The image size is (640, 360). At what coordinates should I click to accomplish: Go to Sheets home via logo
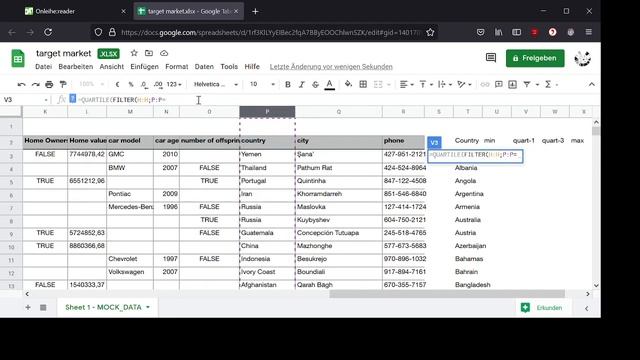pyautogui.click(x=18, y=59)
